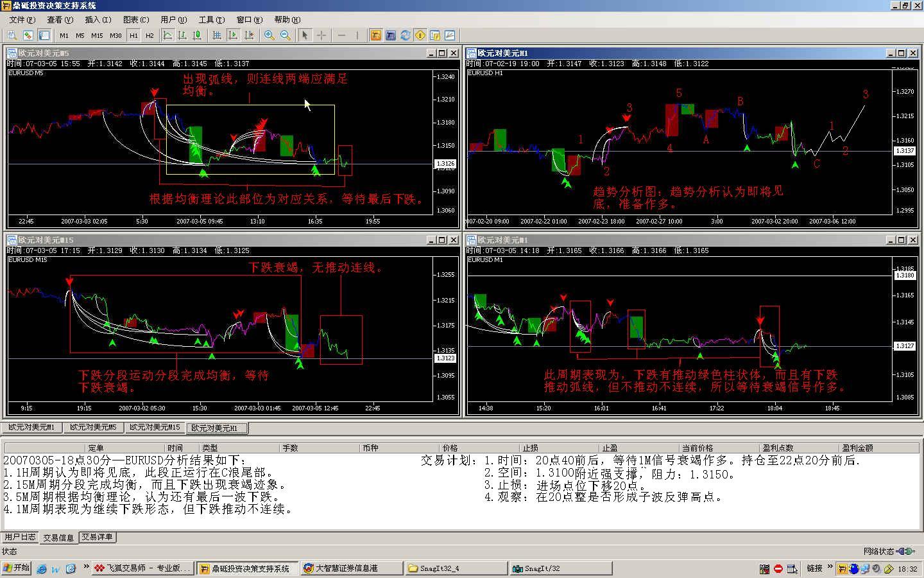Open the 用户日志 tab
This screenshot has width=924, height=578.
coord(21,537)
